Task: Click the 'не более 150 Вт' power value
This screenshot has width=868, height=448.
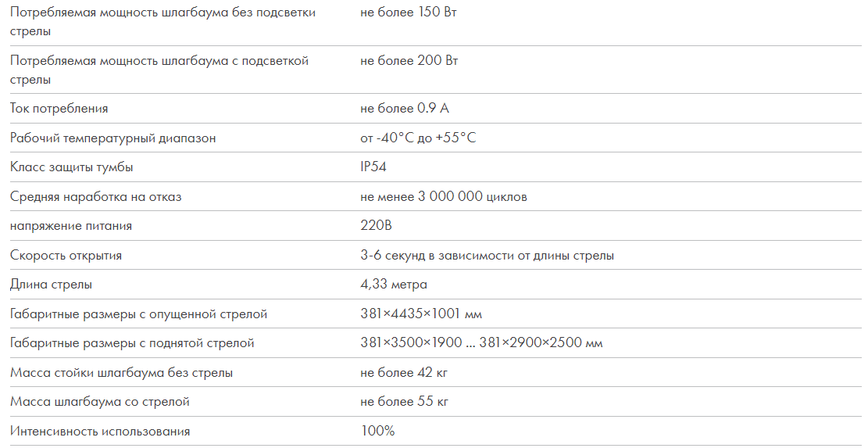Action: coord(408,13)
